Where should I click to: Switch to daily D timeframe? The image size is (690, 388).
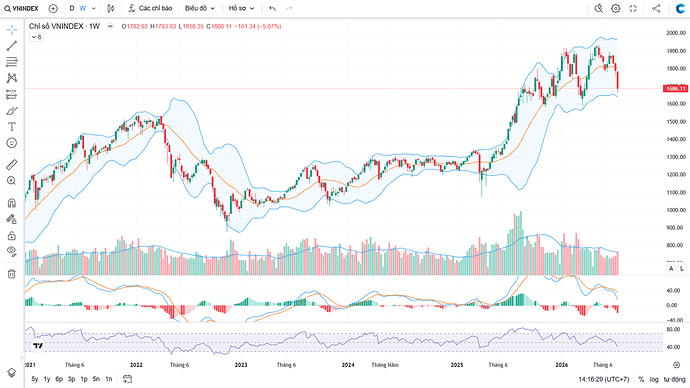pos(72,8)
